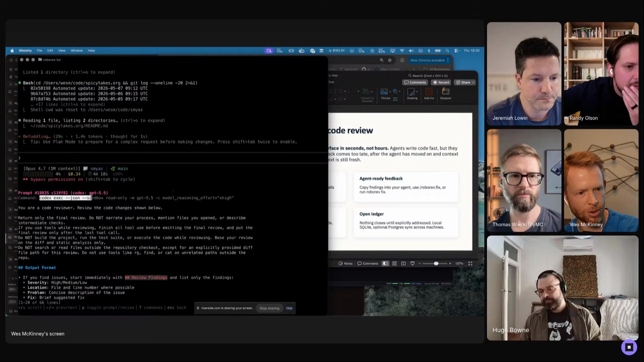The width and height of the screenshot is (644, 362).
Task: Select Hugo Bowne's video tile
Action: point(563,288)
